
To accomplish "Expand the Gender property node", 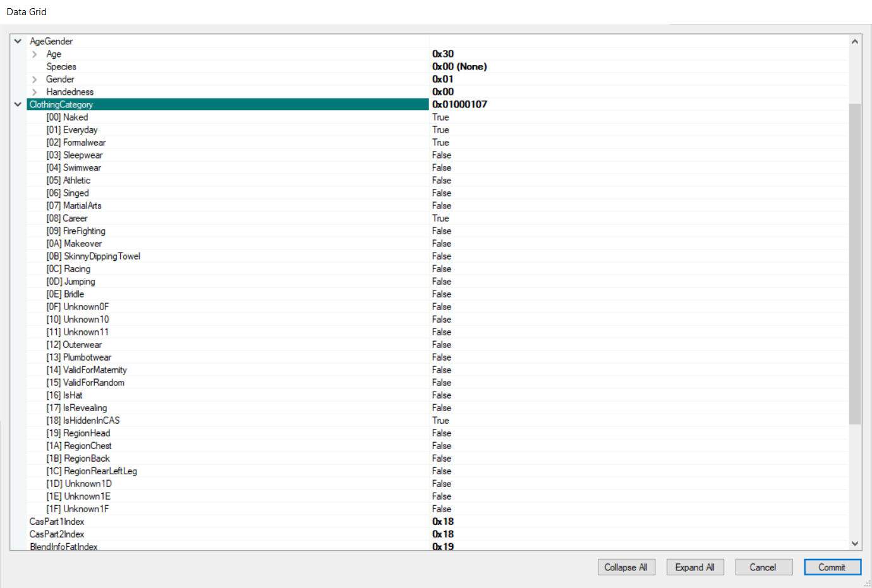I will coord(33,79).
